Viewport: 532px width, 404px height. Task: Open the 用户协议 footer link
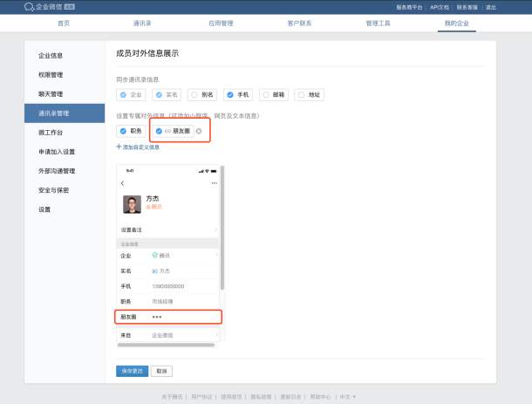[201, 396]
